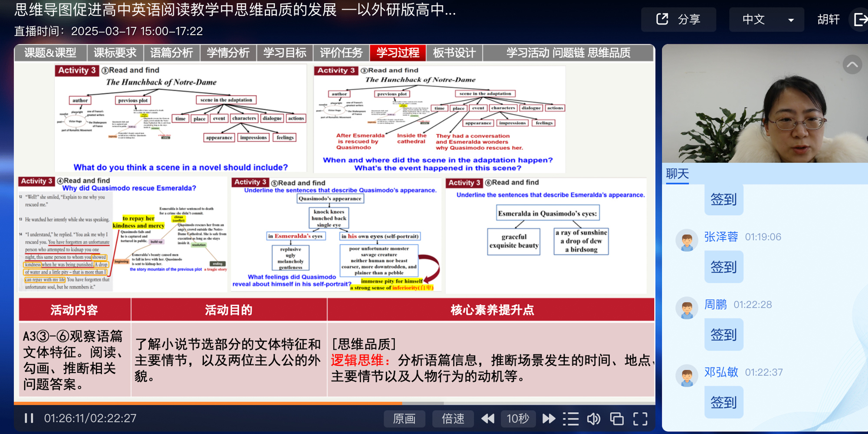Click 张泽蓉's avatar in chat

[x=687, y=240]
